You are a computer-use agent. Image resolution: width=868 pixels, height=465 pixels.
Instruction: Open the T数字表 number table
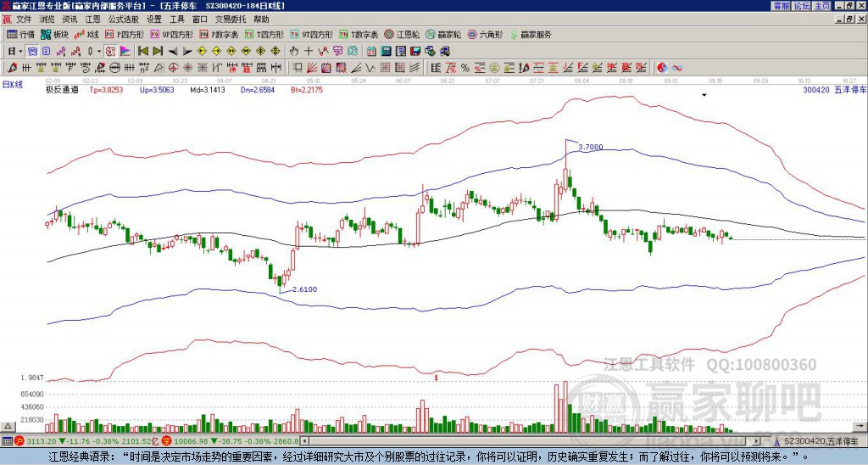(x=359, y=34)
